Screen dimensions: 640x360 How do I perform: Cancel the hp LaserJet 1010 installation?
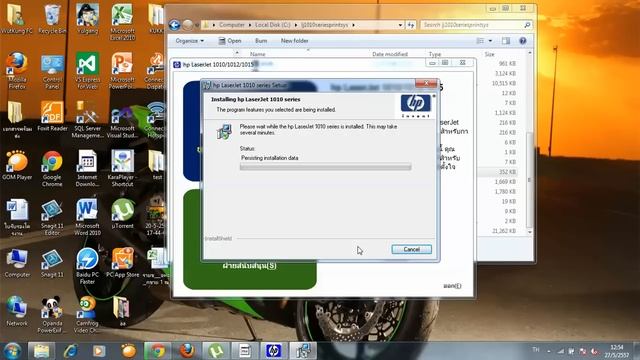(x=411, y=249)
